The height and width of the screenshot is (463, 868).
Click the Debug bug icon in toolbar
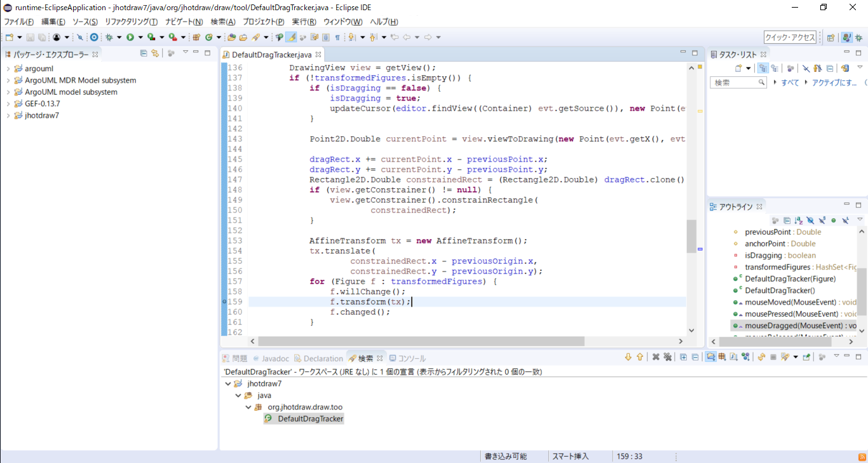[x=109, y=38]
